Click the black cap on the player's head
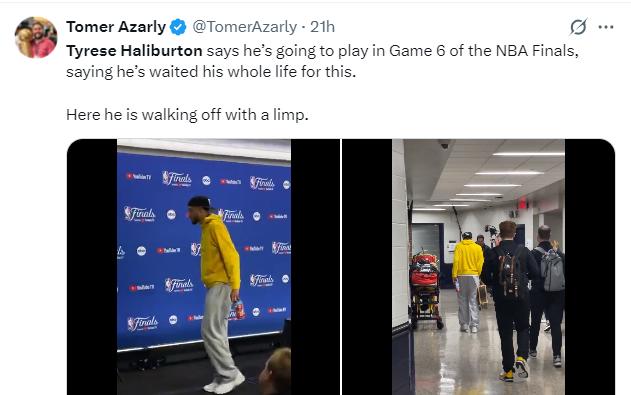 pos(200,202)
